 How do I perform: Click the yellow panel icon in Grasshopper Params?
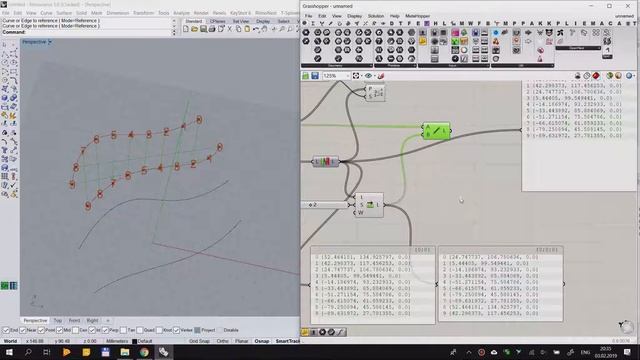pyautogui.click(x=422, y=41)
